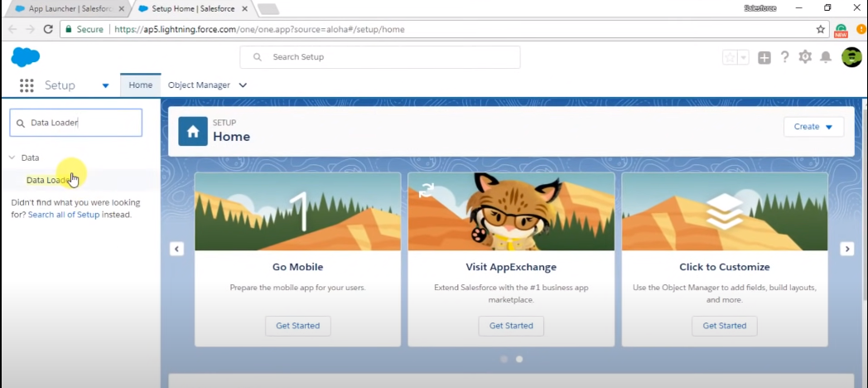
Task: Bookmark page with the browser star icon
Action: point(820,29)
